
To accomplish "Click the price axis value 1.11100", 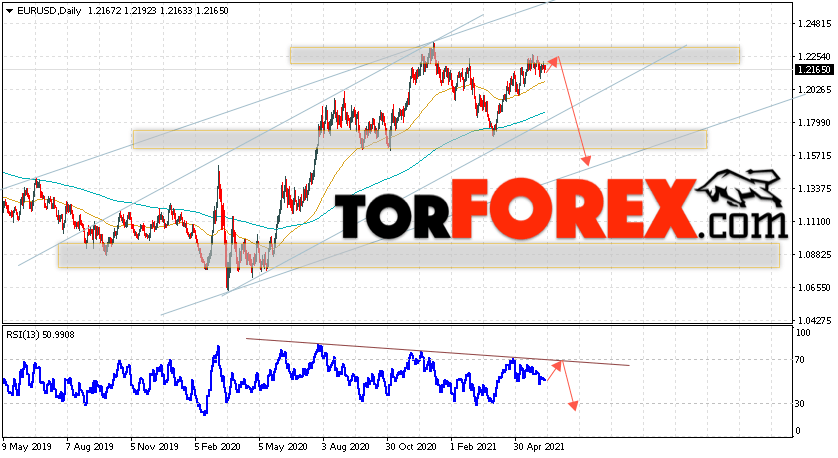I will [814, 221].
